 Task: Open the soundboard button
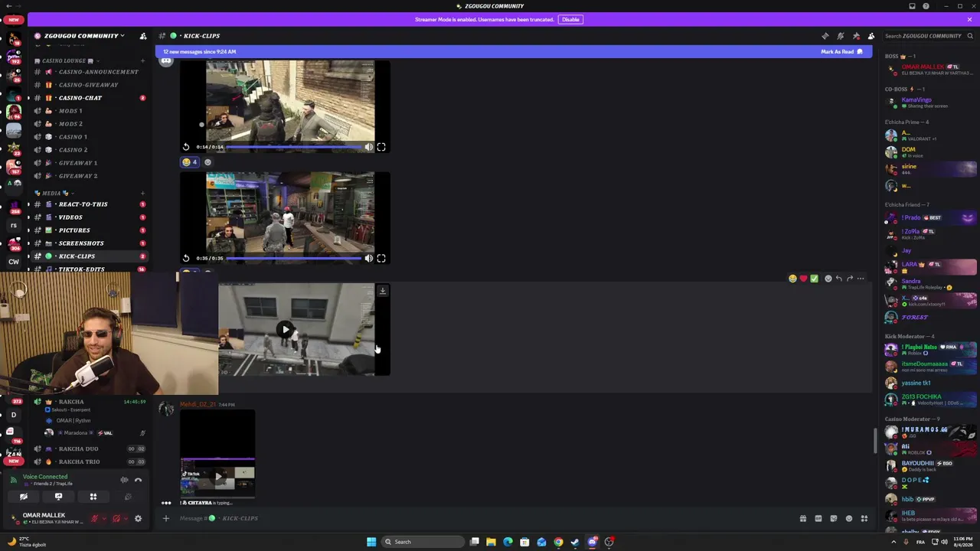pyautogui.click(x=128, y=497)
